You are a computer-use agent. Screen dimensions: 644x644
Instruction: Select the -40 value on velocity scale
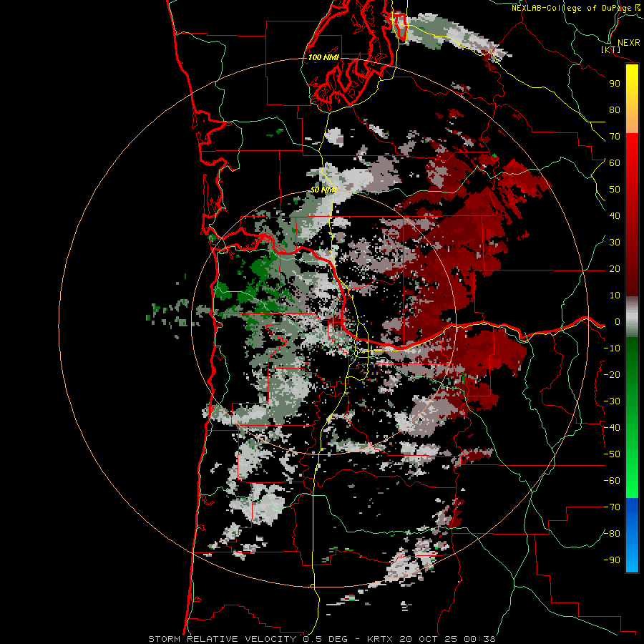click(x=612, y=428)
